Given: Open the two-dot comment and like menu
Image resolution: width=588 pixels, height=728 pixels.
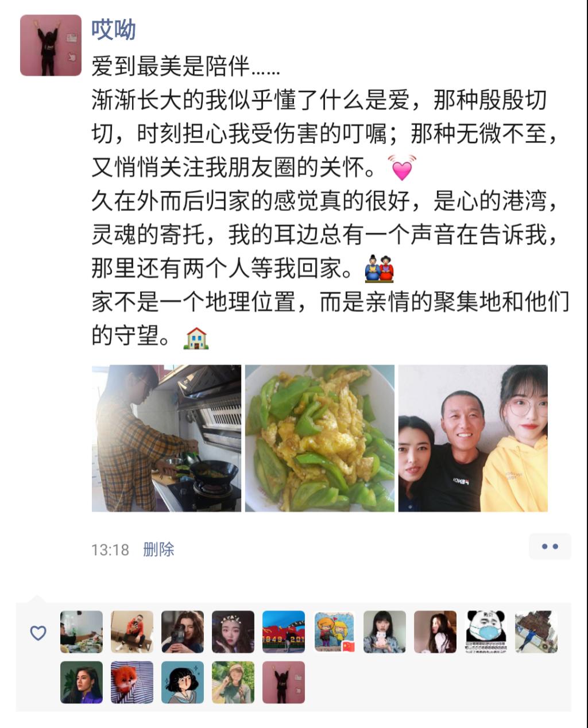Looking at the screenshot, I should [x=550, y=547].
